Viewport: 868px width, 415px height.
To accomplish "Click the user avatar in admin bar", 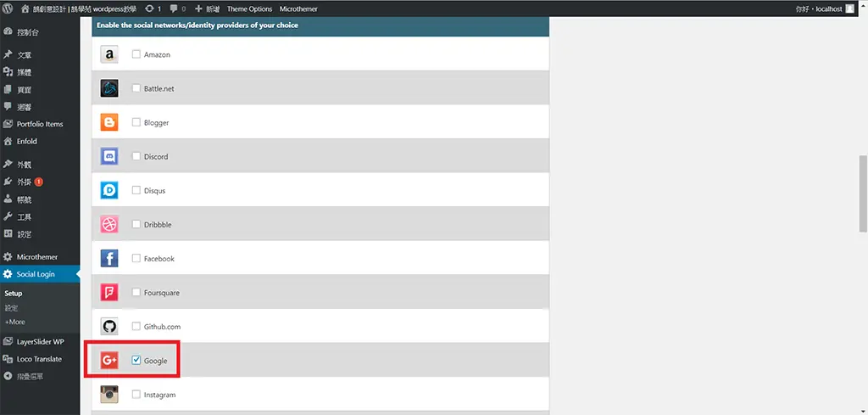I will click(849, 8).
